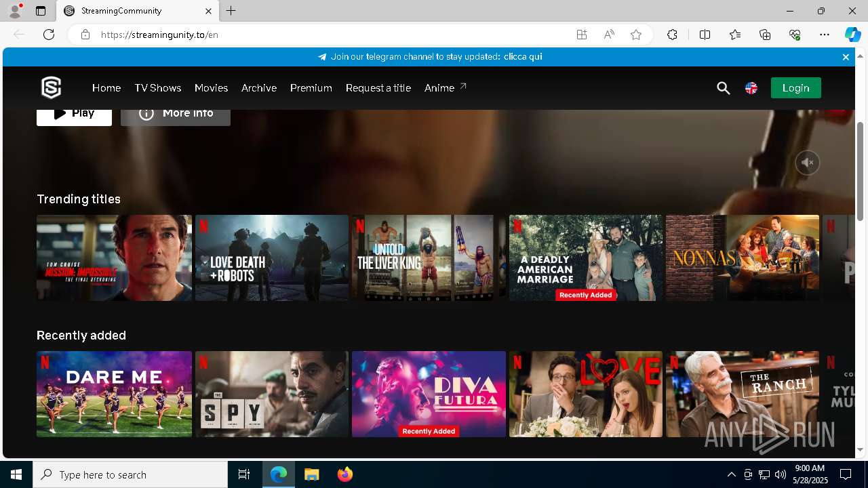The width and height of the screenshot is (868, 488).
Task: Open the Dare Me thumbnail
Action: pos(114,394)
